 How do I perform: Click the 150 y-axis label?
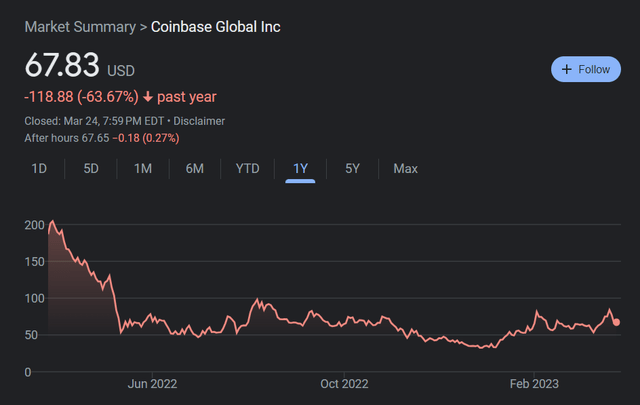(34, 262)
